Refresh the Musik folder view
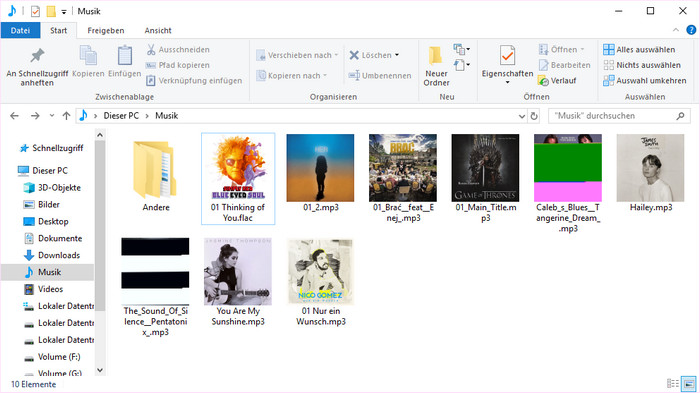The image size is (700, 393). pos(534,116)
